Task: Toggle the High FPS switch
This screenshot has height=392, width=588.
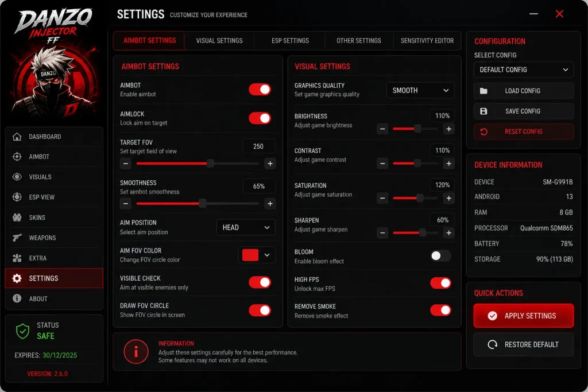Action: click(x=440, y=283)
